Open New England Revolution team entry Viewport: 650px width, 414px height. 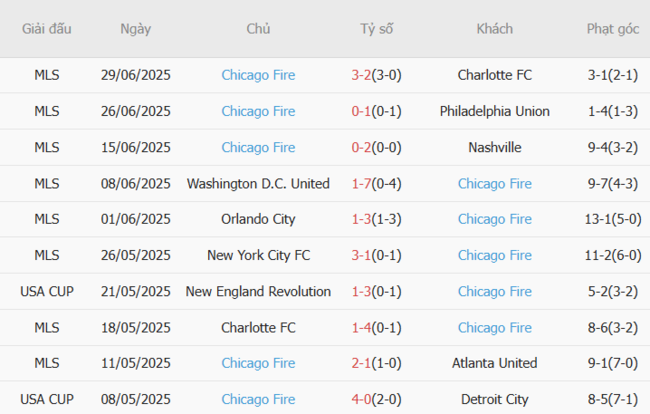coord(258,291)
